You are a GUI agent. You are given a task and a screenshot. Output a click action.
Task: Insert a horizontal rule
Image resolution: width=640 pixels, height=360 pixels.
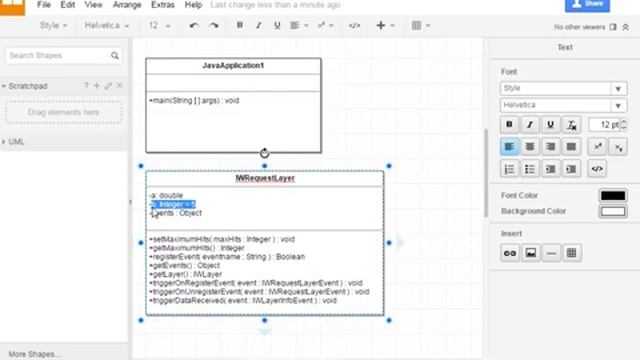[x=551, y=253]
